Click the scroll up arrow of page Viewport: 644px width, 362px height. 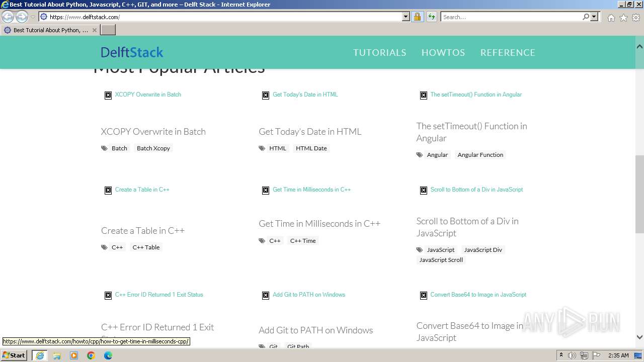pos(639,47)
